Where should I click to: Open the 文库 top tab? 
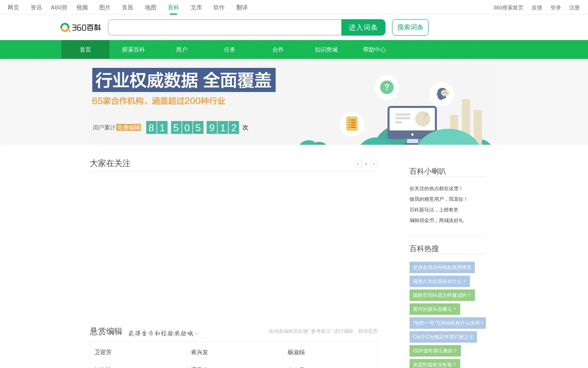point(196,7)
